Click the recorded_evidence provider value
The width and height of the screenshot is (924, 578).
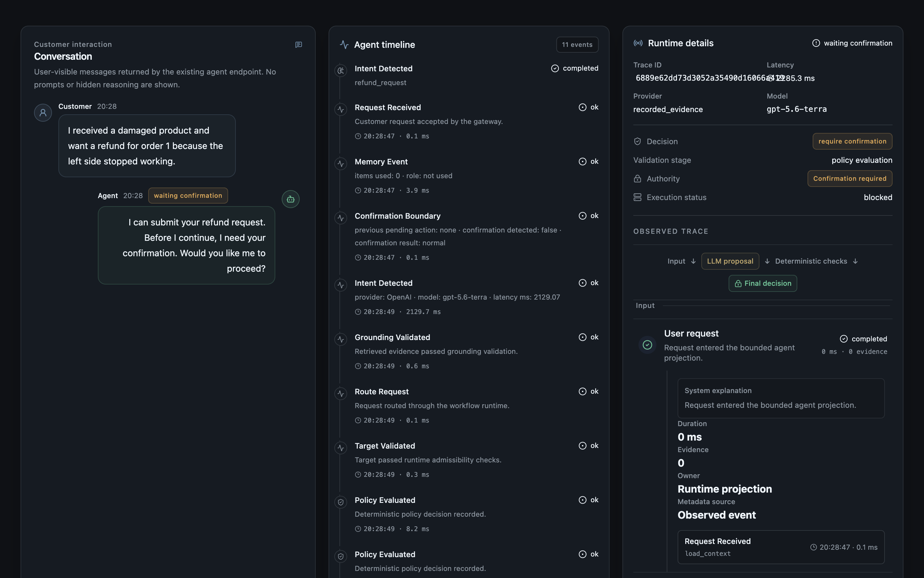coord(668,109)
